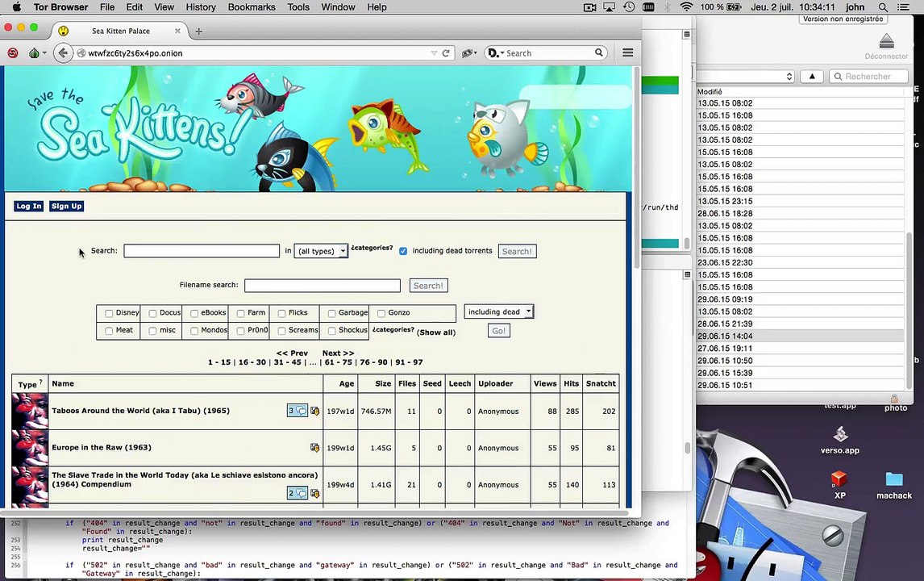This screenshot has height=581, width=924.
Task: Tick the Screams category checkbox
Action: [281, 331]
